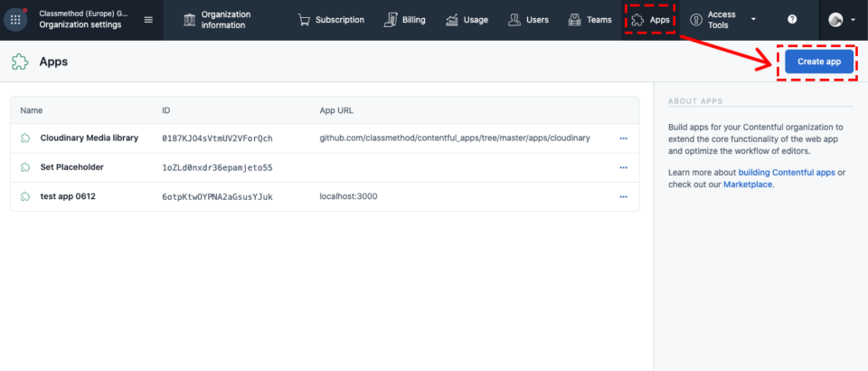Click the Users person icon

(514, 20)
